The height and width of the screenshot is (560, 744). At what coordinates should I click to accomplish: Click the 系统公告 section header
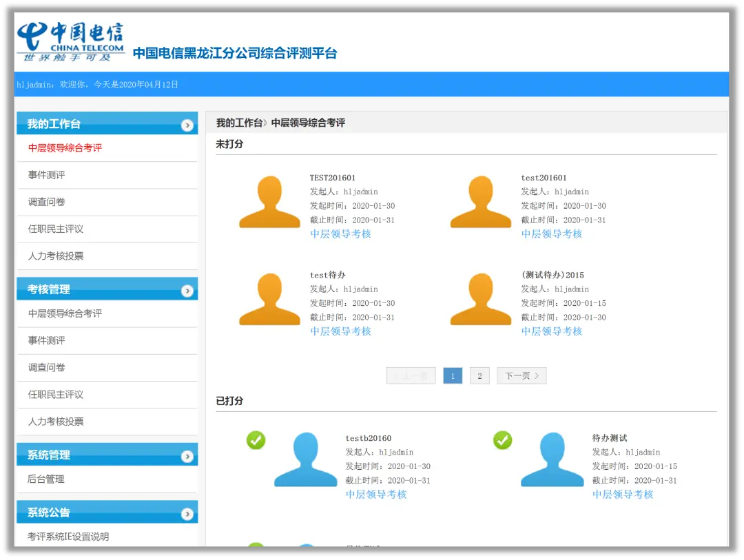tap(107, 512)
